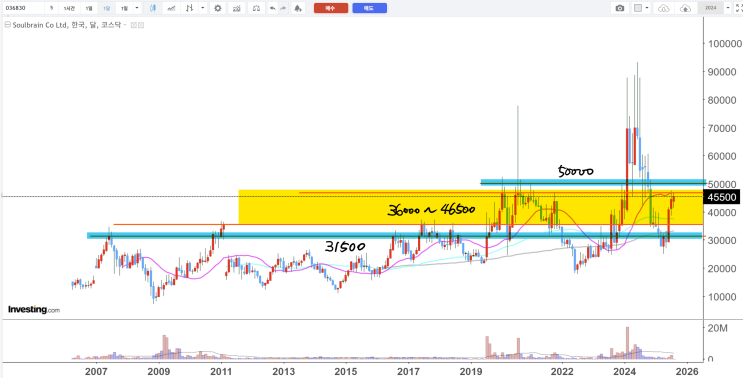Select the interval just before the interval arrow
This screenshot has height=378, width=743.
(x=124, y=8)
